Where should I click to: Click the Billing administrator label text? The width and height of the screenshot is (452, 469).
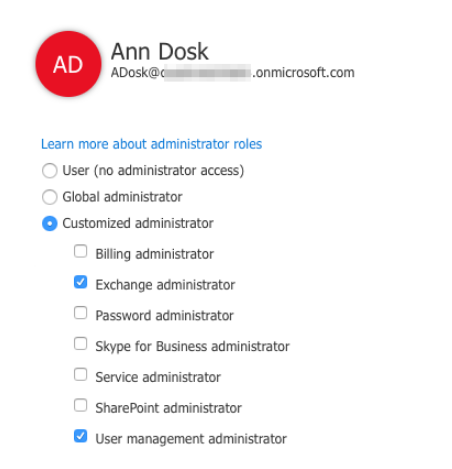pos(154,254)
